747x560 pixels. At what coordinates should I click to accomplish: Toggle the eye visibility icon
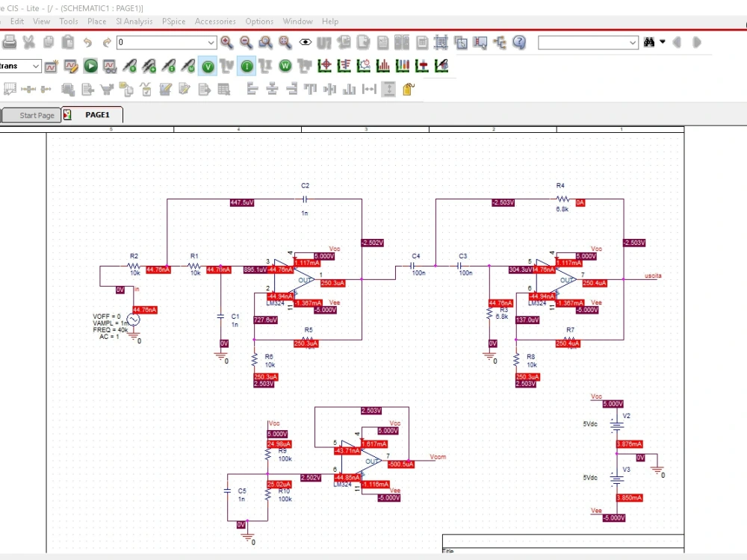[x=306, y=43]
